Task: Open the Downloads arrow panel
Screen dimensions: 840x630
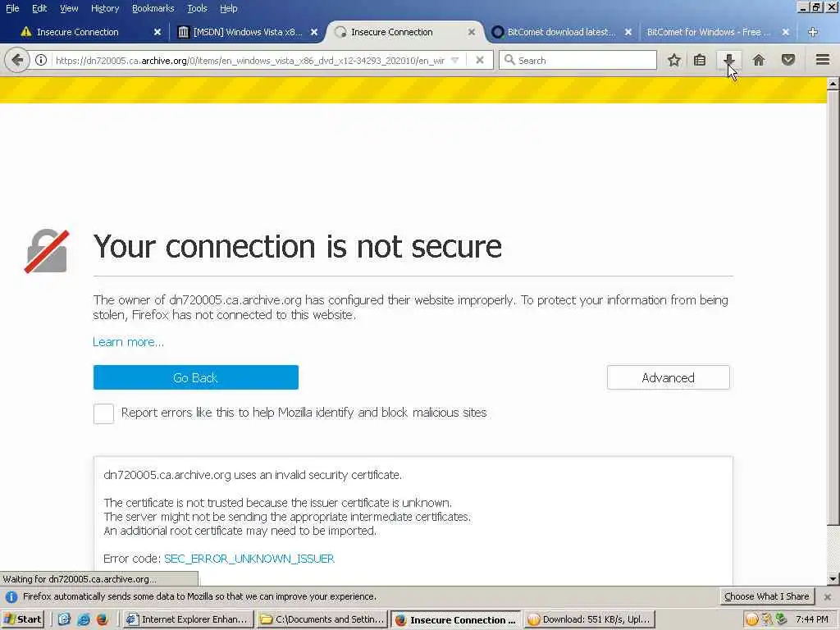Action: (729, 60)
